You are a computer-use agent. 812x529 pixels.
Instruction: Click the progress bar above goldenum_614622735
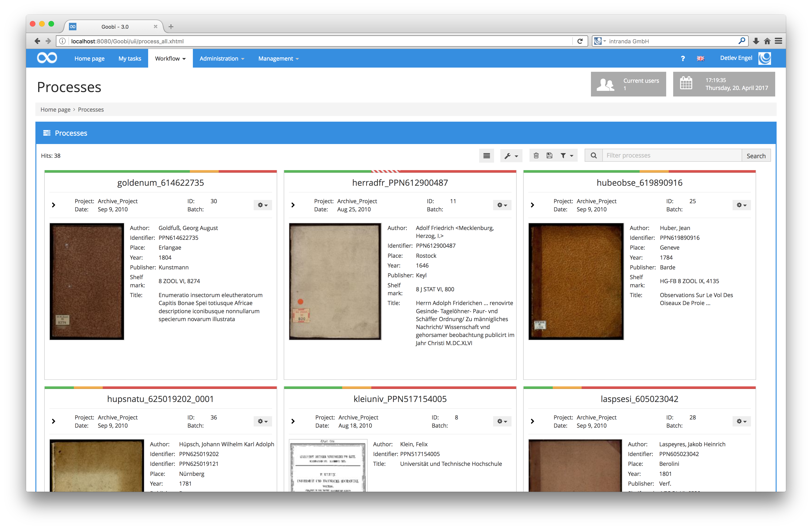point(160,171)
